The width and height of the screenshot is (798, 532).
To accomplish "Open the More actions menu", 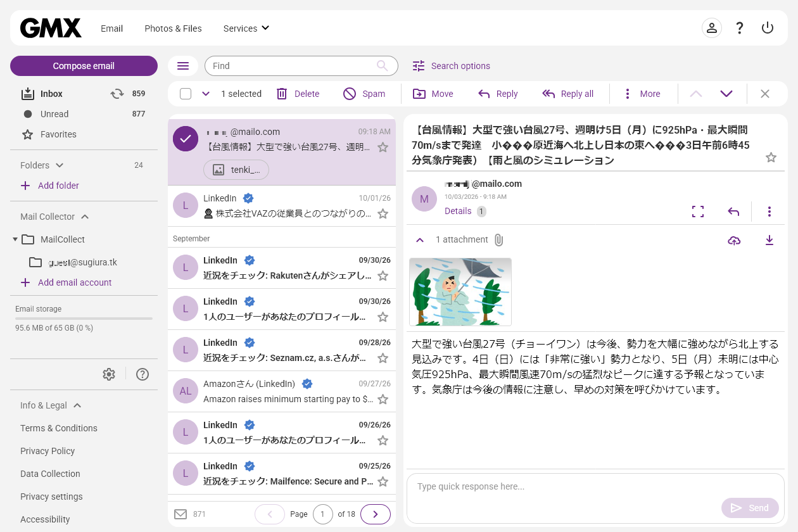I will tap(642, 94).
